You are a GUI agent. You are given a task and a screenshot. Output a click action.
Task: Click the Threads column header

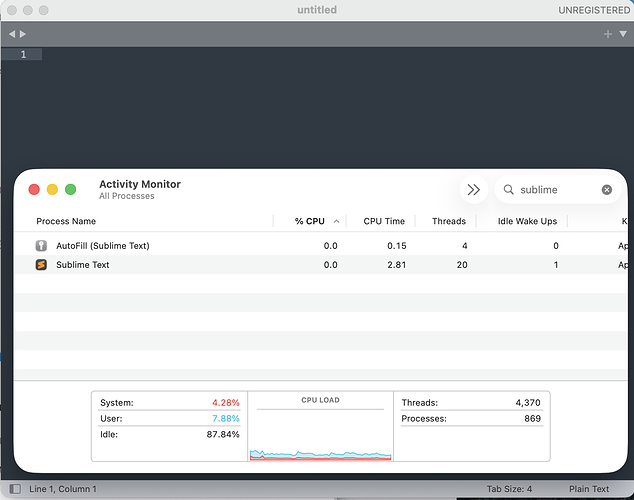[448, 221]
